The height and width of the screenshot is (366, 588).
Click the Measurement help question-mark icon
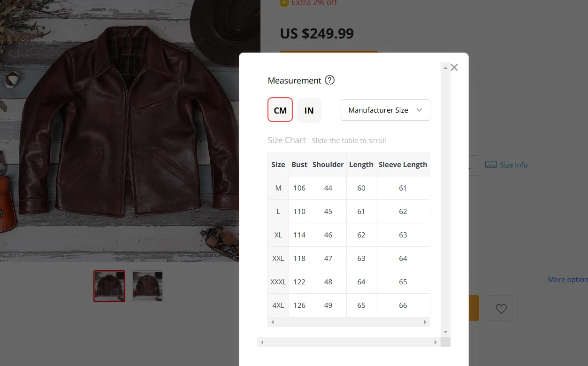330,80
